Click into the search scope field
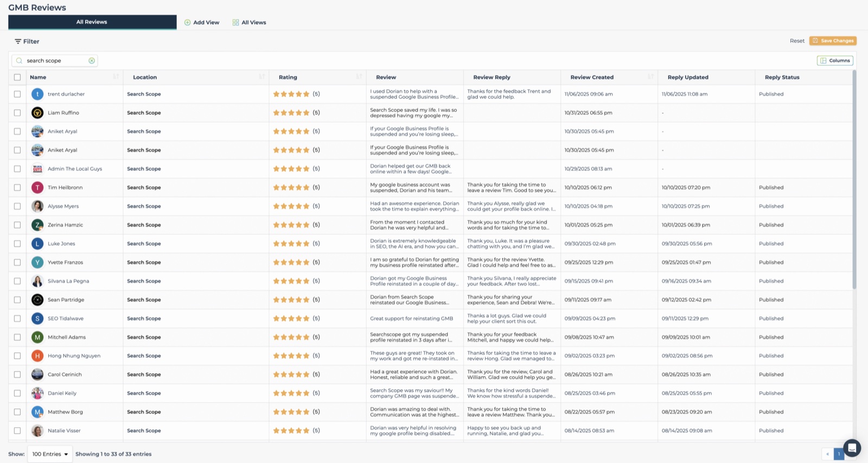 tap(54, 61)
